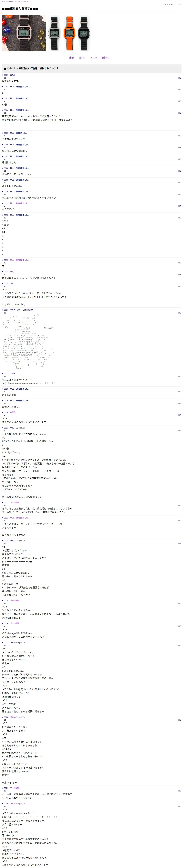
Task: Expand the ▼ 0010 post marker
Action: [5, 192]
